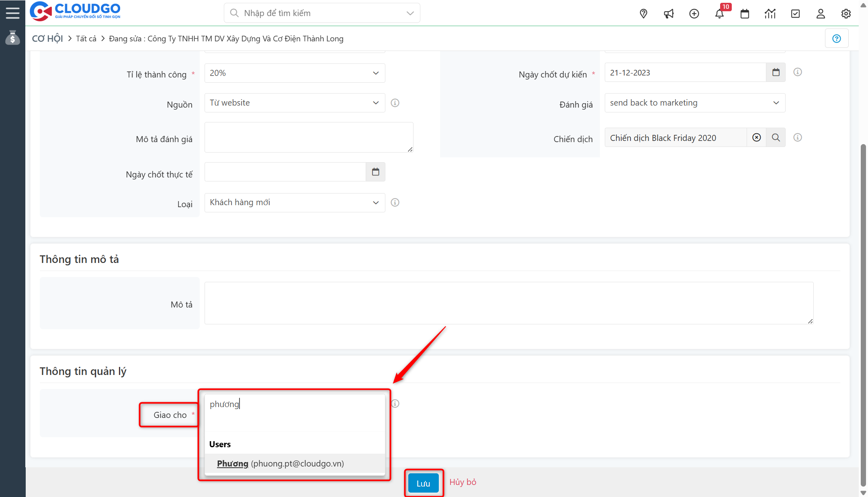Open the announcements megaphone icon

668,13
